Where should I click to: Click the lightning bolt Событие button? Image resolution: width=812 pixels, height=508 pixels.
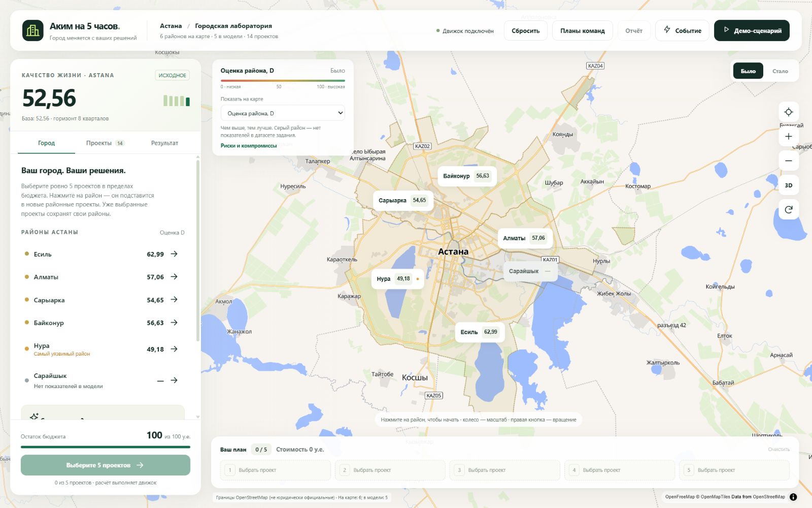(x=682, y=30)
